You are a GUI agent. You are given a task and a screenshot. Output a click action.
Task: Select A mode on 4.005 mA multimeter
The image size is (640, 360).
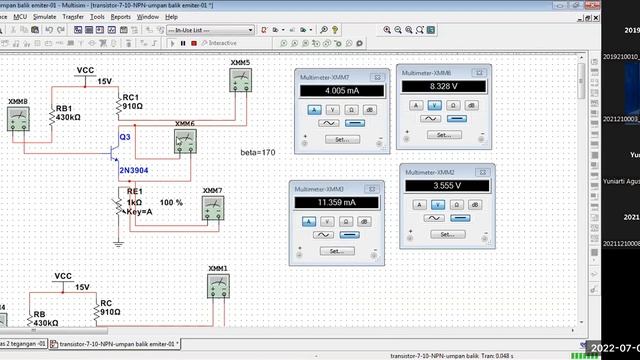tap(314, 110)
